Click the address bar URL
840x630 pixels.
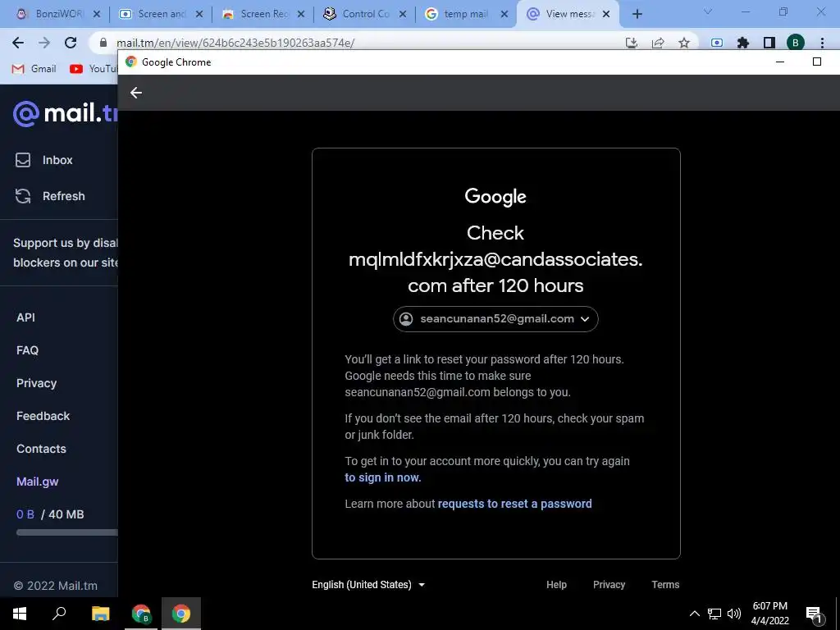(x=235, y=43)
